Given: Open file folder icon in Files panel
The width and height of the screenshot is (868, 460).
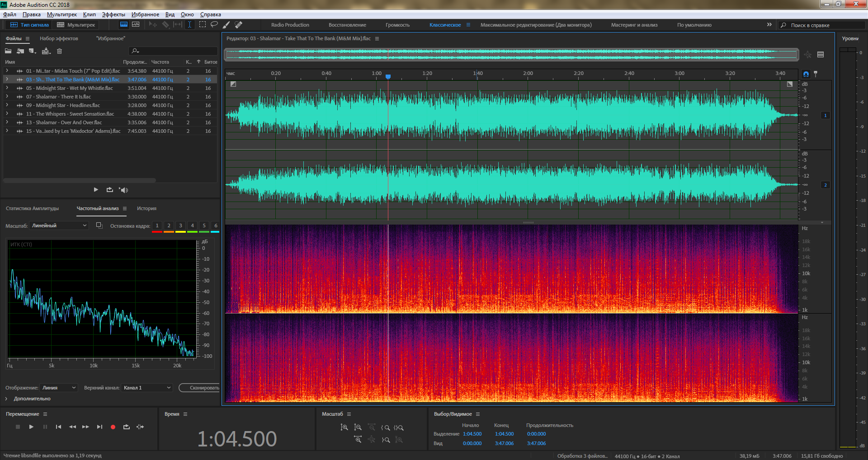Looking at the screenshot, I should click(8, 51).
